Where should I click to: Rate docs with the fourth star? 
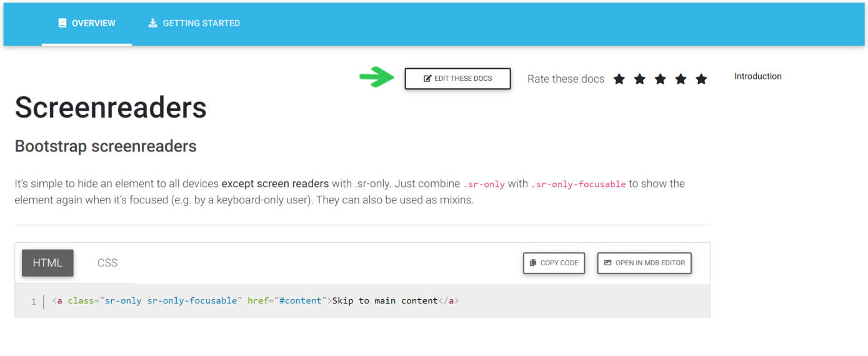(681, 79)
